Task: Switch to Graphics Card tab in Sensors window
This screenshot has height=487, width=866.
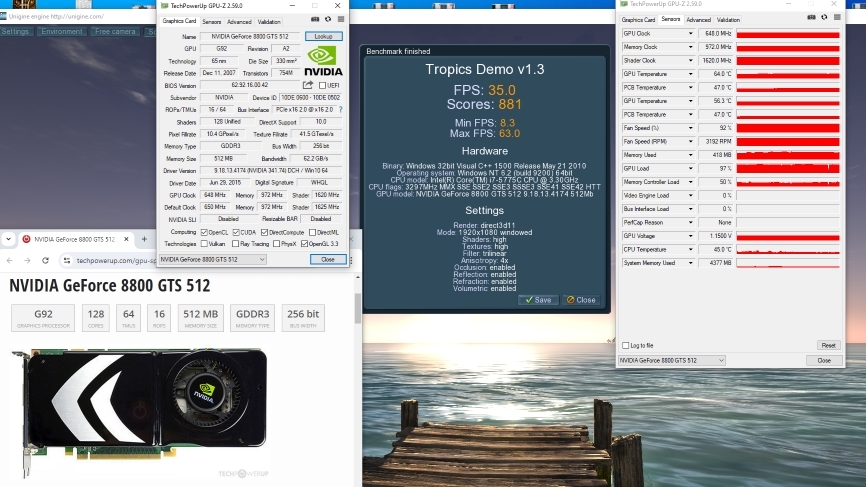Action: click(x=638, y=20)
